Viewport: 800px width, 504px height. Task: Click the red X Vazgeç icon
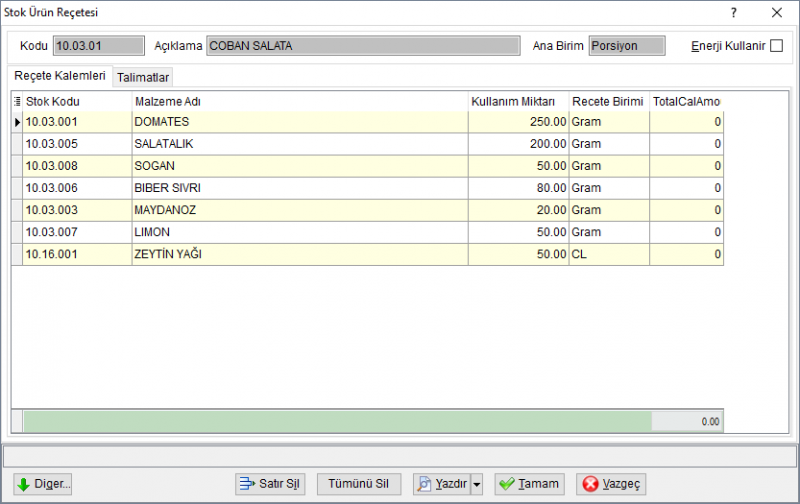(x=590, y=484)
